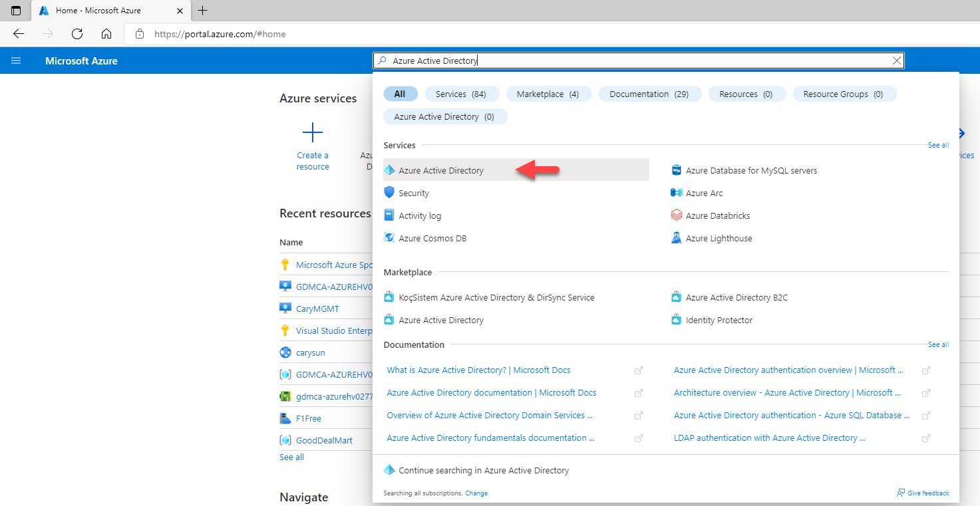Click the Give feedback link text
Viewport: 980px width, 506px height.
928,493
